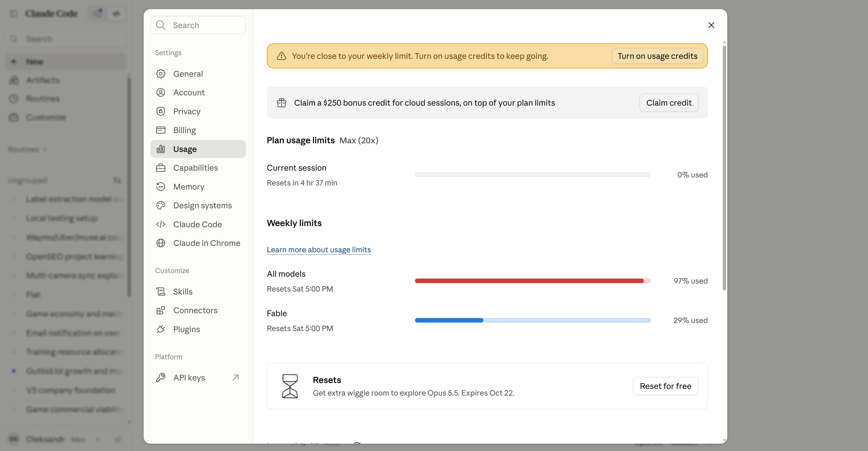Open Capabilities settings page
868x451 pixels.
[198, 168]
